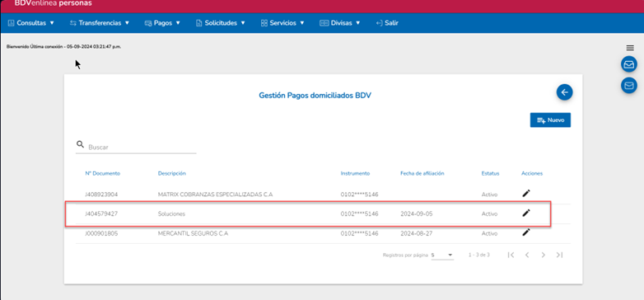Click the BDVenlínea personas logo

click(53, 3)
